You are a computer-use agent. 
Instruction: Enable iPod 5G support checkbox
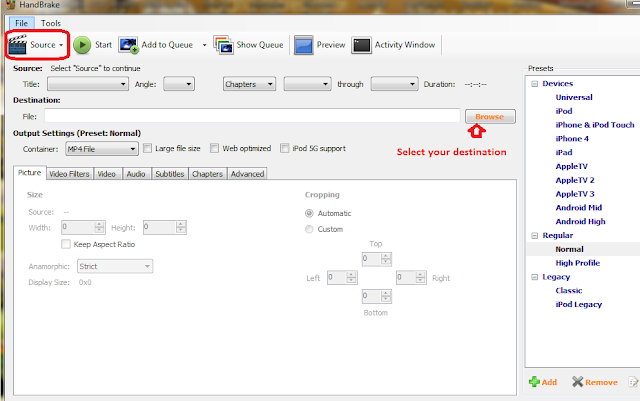[284, 148]
